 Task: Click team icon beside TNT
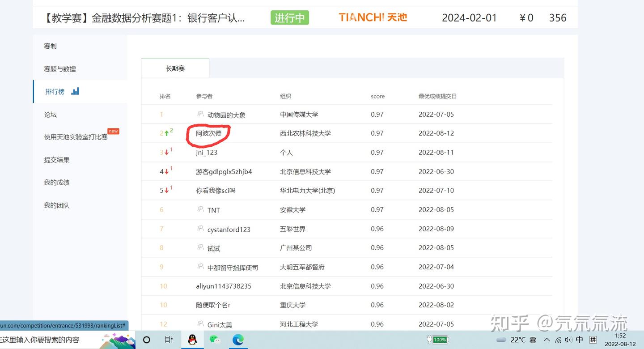coord(200,209)
